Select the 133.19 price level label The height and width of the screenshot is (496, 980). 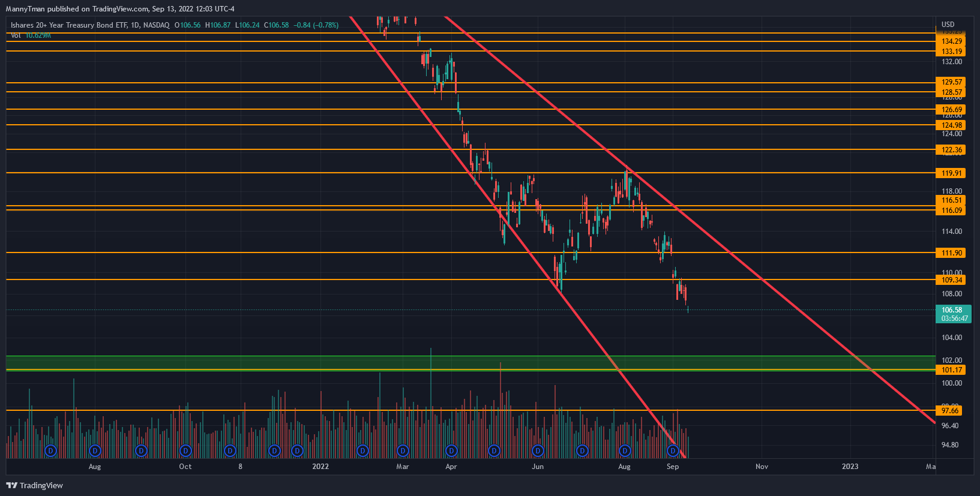point(951,52)
